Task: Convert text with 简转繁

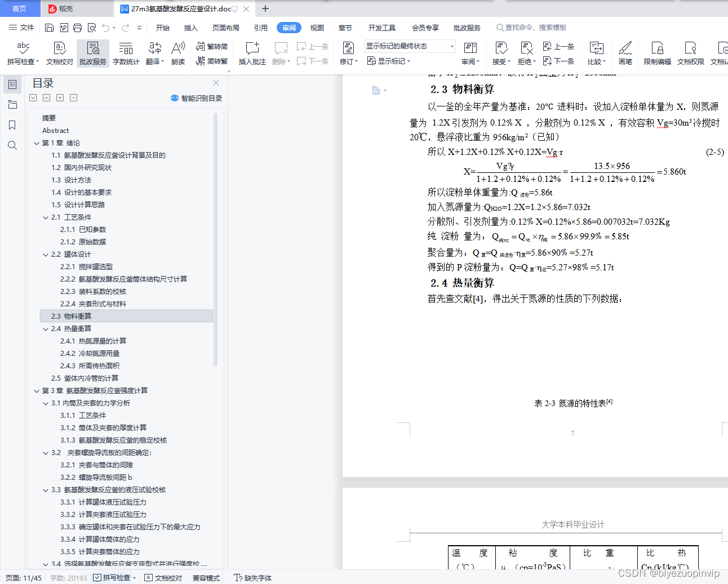Action: [212, 61]
